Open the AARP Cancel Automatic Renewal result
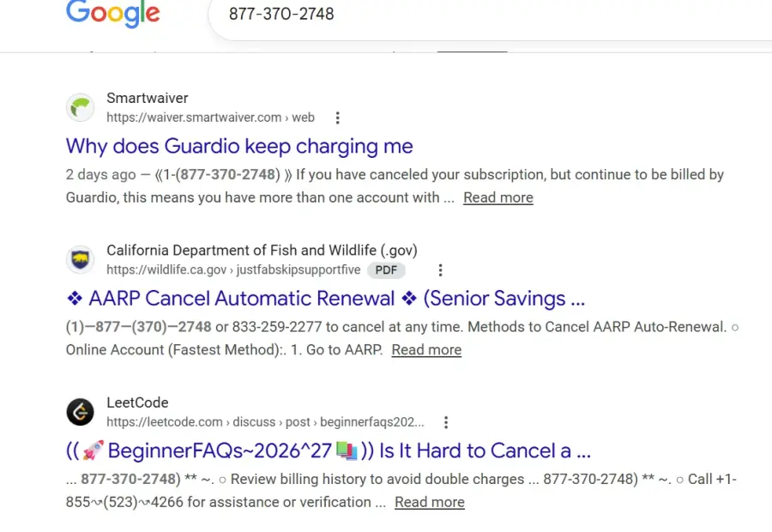This screenshot has width=772, height=532. click(325, 299)
